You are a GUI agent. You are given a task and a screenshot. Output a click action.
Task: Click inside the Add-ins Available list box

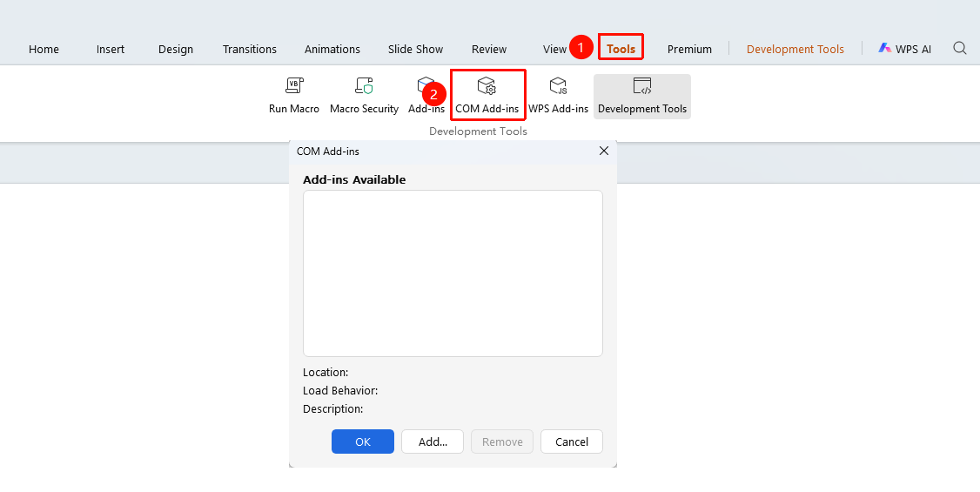tap(453, 273)
